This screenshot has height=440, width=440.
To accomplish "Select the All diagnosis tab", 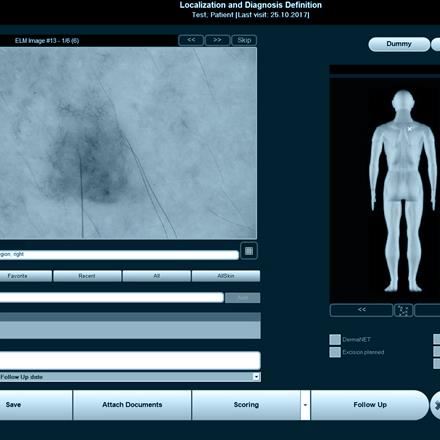I will [157, 276].
